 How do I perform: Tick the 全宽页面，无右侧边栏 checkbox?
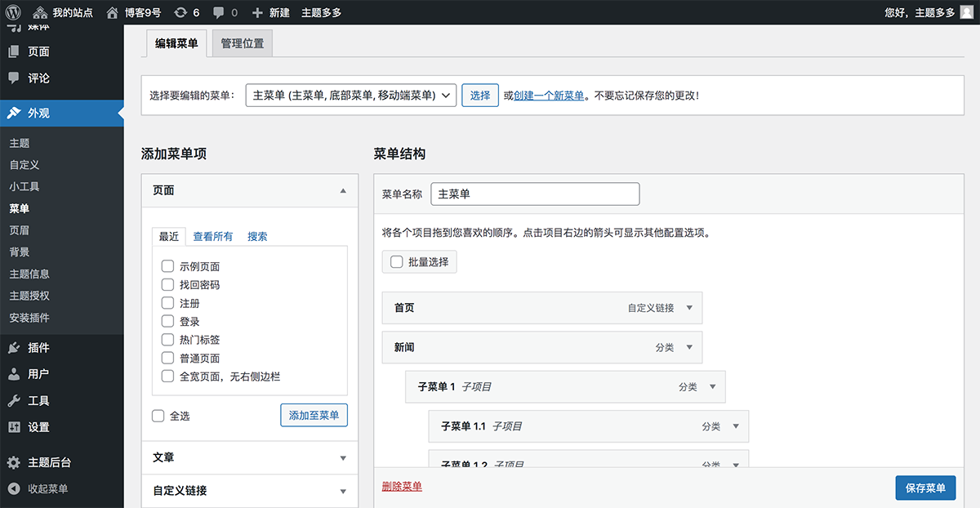(167, 377)
